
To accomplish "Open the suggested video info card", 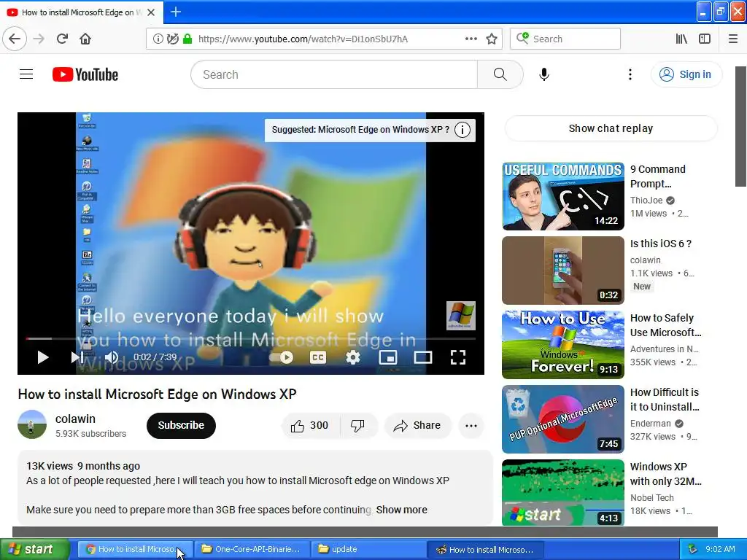I will pyautogui.click(x=370, y=130).
